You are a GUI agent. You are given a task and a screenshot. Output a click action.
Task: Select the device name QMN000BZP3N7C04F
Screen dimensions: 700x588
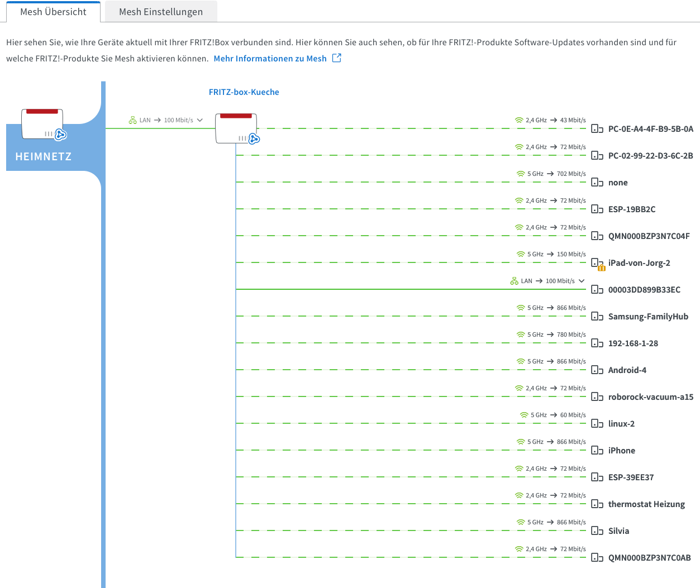click(x=649, y=236)
